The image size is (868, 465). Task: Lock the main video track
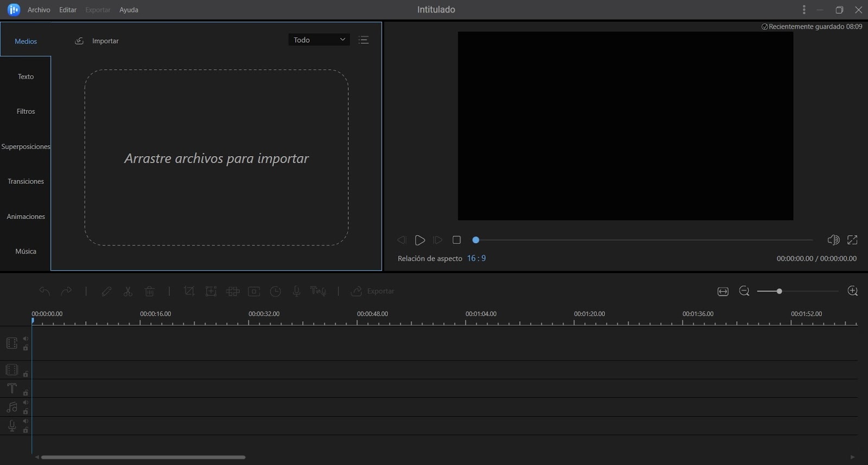(25, 347)
